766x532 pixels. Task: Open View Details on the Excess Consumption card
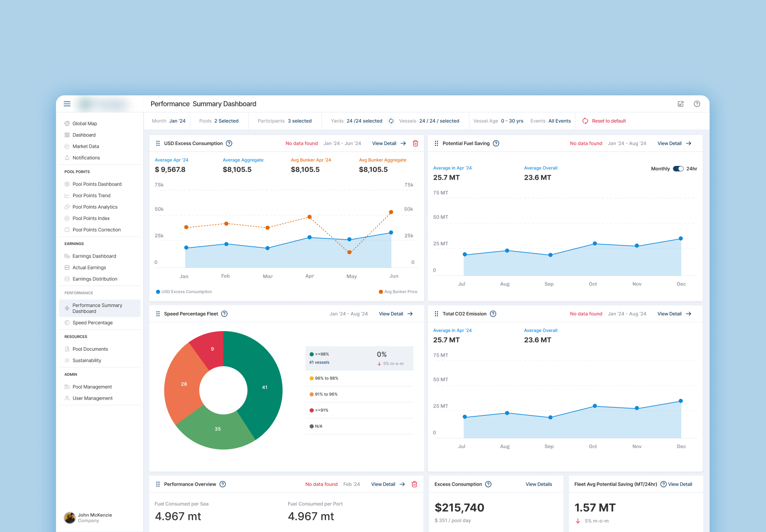point(539,484)
